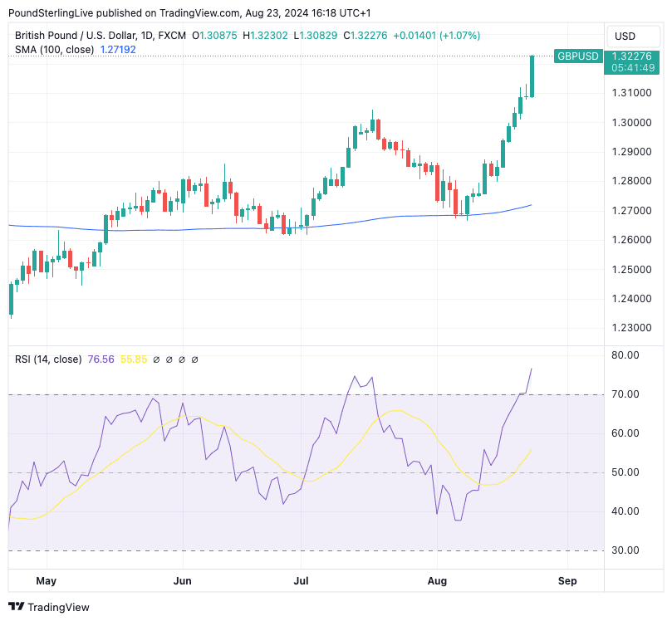Click the GBPUSD symbol price tag

coord(577,56)
